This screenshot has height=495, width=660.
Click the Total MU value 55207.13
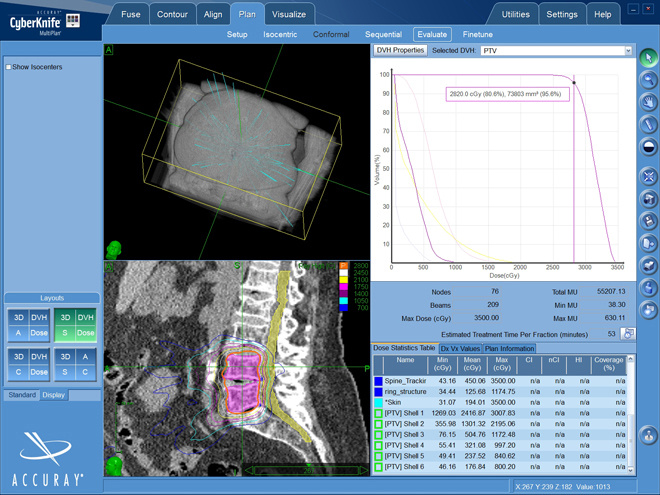[x=611, y=291]
